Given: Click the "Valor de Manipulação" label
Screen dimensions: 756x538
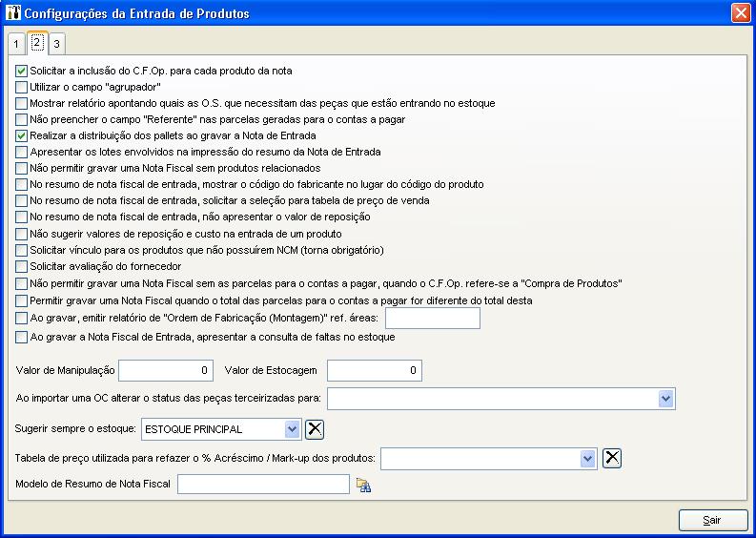Looking at the screenshot, I should pos(65,370).
